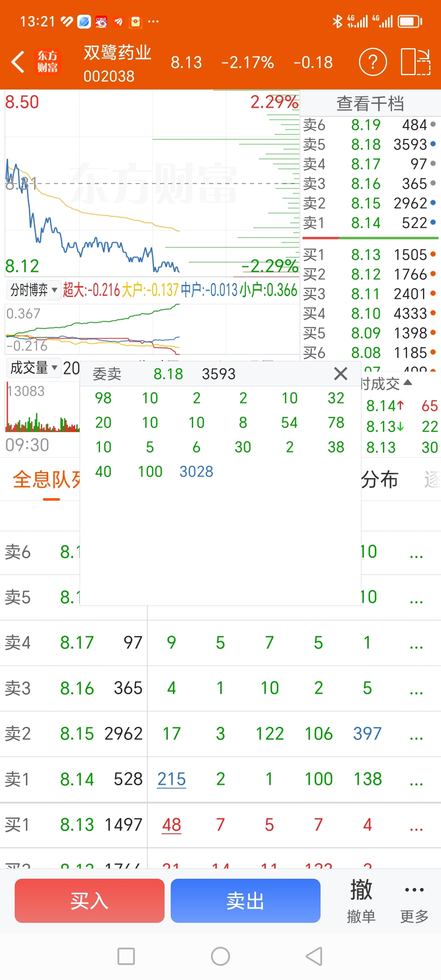Tap the 8.13↓ 22 trade entry
Viewport: 441px width, 980px height.
[x=402, y=427]
